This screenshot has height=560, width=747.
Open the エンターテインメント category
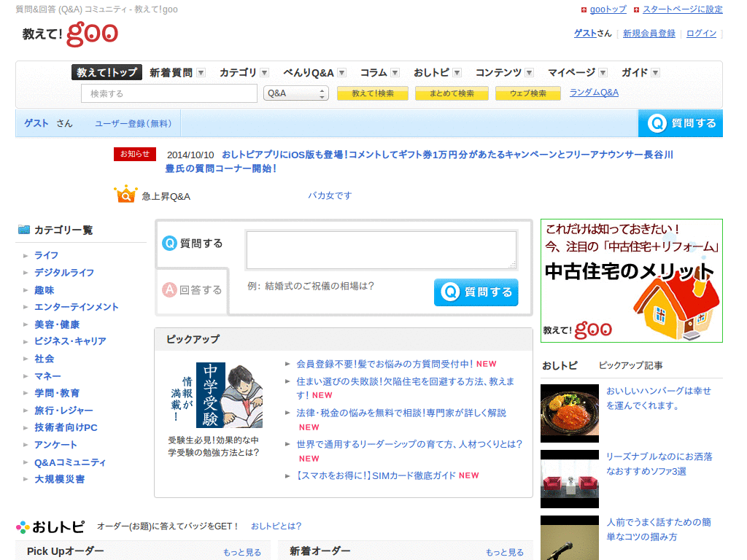[76, 307]
